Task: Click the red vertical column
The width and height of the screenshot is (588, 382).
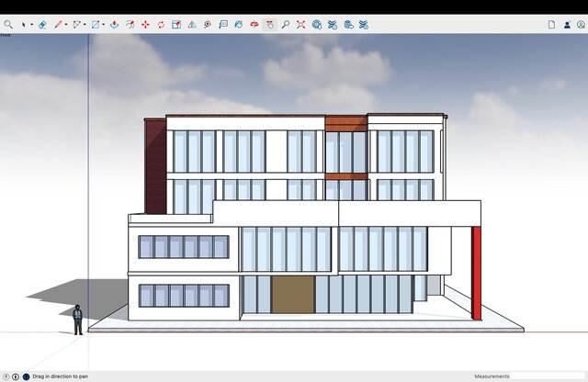Action: point(477,273)
